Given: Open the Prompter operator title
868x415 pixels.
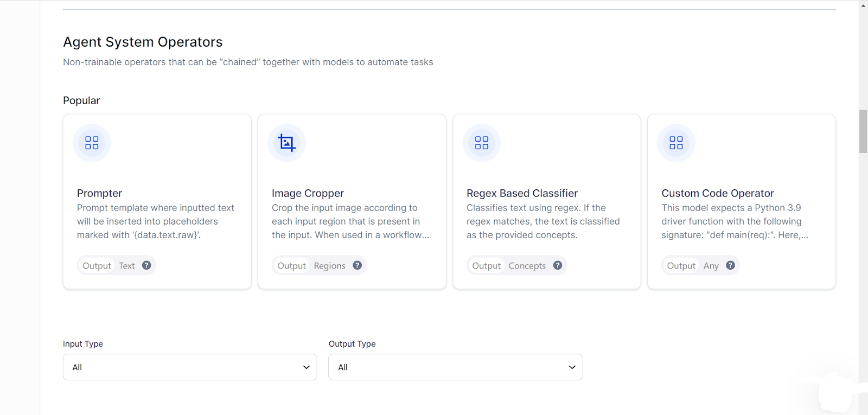Looking at the screenshot, I should pos(99,193).
